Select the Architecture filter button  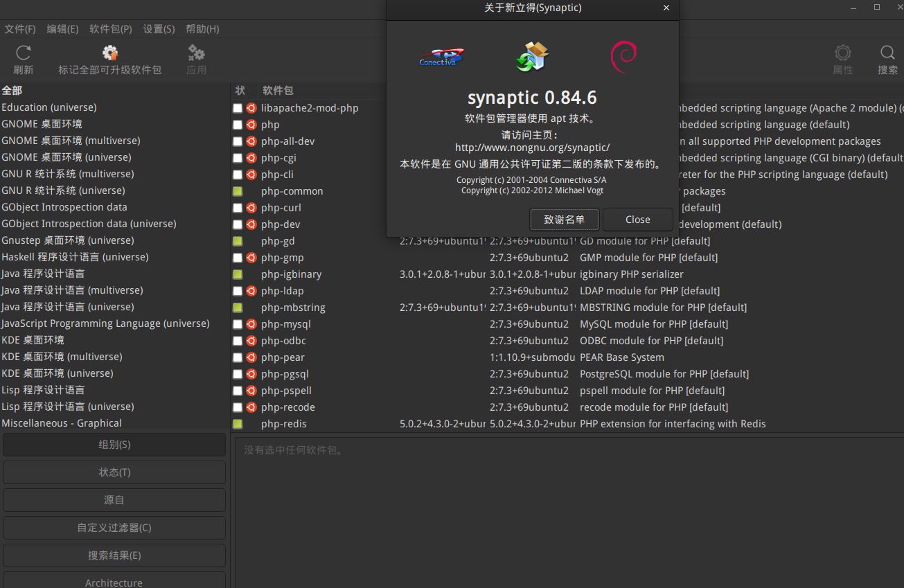pyautogui.click(x=114, y=580)
